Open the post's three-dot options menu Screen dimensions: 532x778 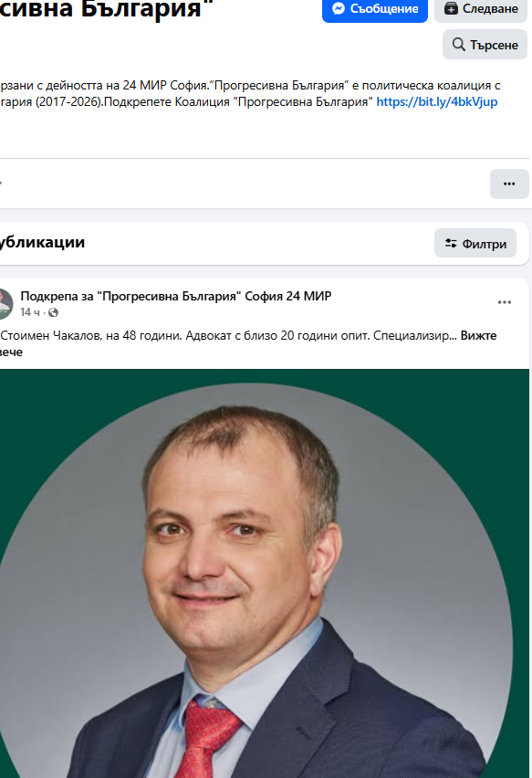(x=505, y=302)
